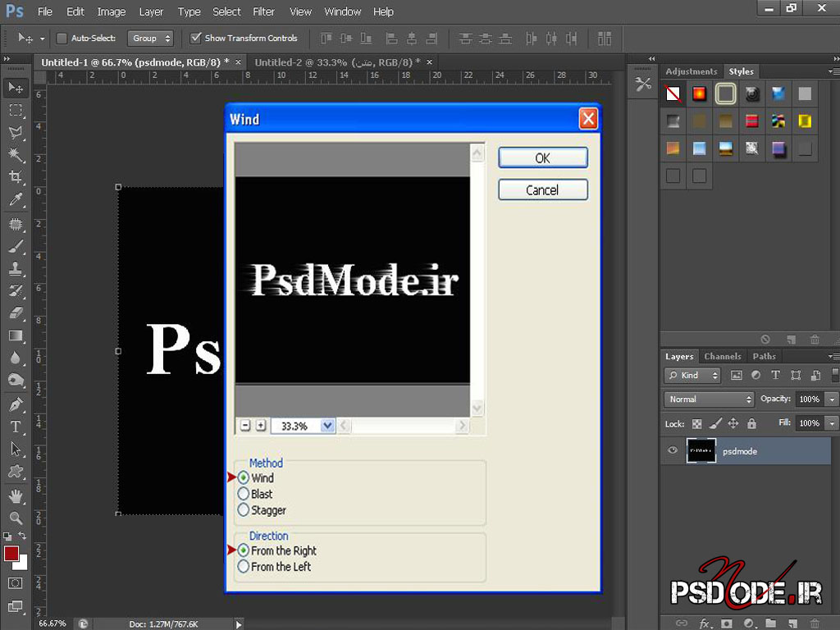
Task: Select the Blast method radio button
Action: 243,493
